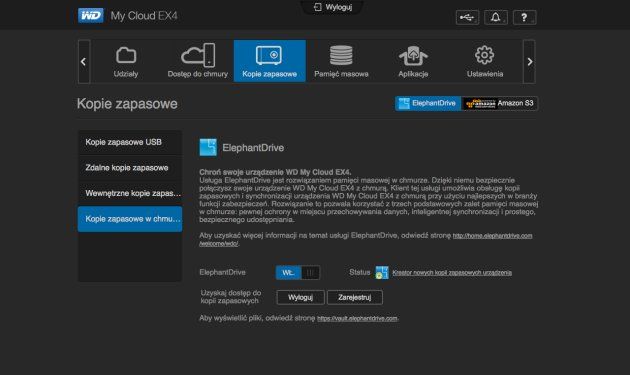Viewport: 630px width, 375px height.
Task: Select Kopie zapasowe USB in sidebar
Action: (130, 142)
